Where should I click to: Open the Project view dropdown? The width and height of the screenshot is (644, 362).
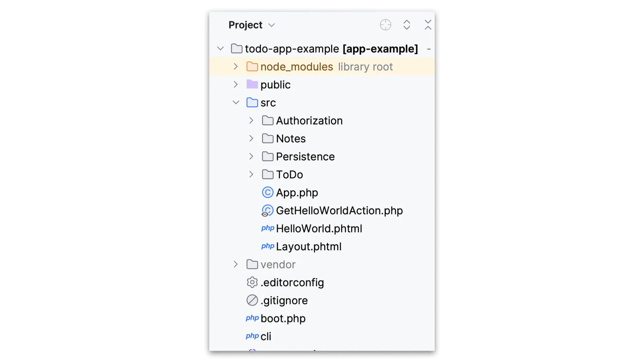[x=272, y=24]
